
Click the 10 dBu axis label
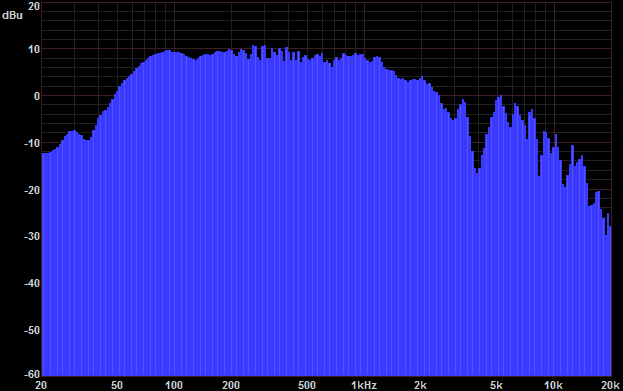34,49
